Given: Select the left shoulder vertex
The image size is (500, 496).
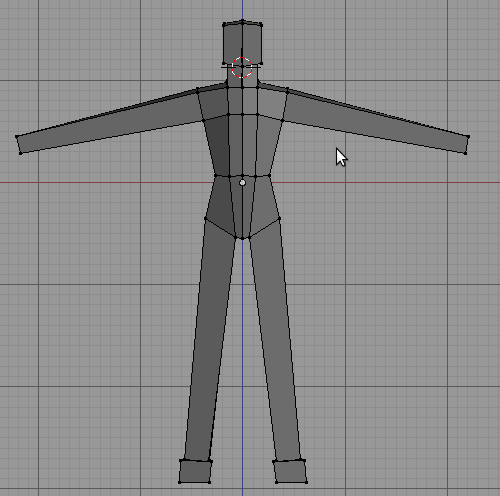Looking at the screenshot, I should (x=198, y=89).
